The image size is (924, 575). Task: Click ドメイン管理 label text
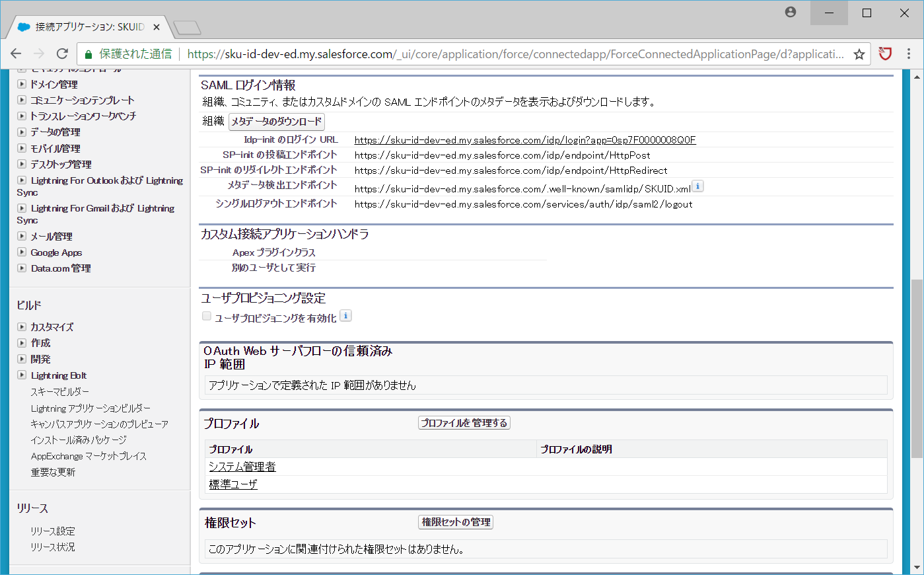pos(54,85)
